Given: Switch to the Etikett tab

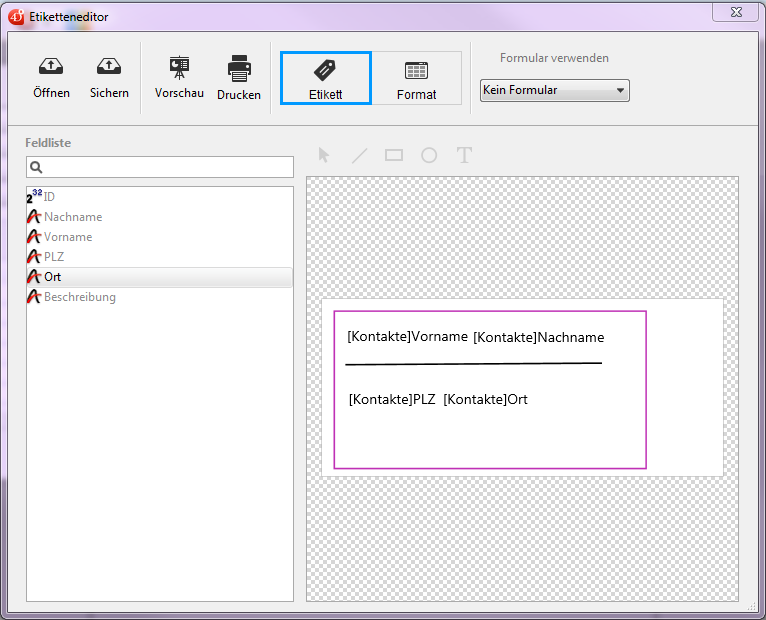Looking at the screenshot, I should [x=326, y=79].
